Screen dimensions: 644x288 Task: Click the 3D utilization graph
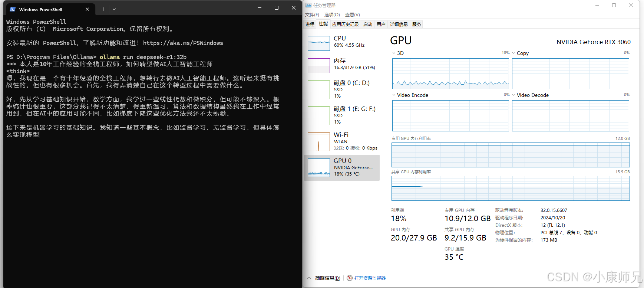coord(450,73)
